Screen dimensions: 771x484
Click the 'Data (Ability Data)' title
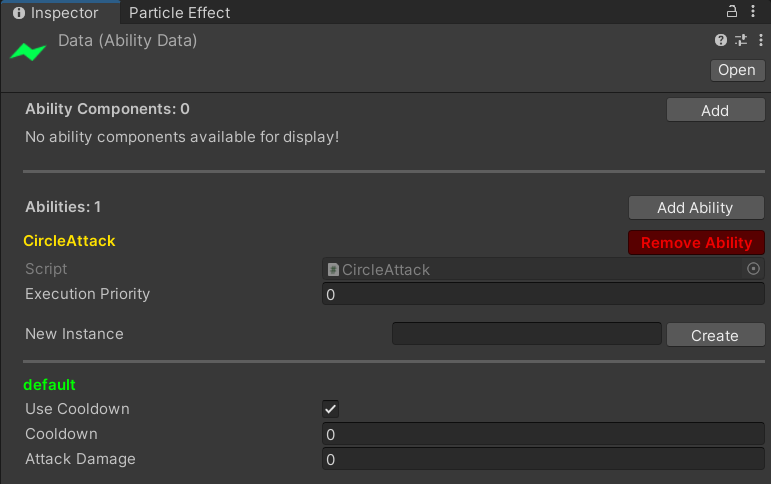pyautogui.click(x=127, y=40)
